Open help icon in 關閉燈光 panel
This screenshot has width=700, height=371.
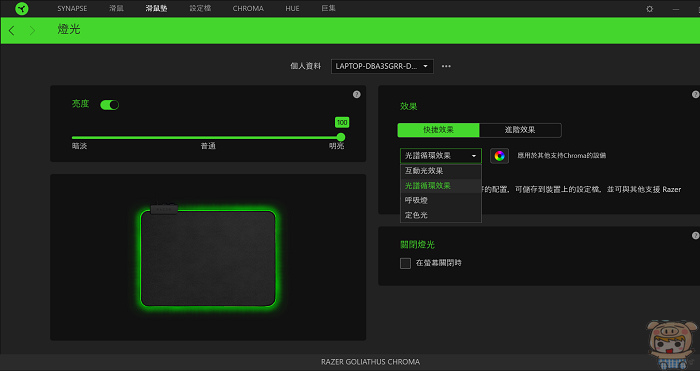tap(695, 235)
